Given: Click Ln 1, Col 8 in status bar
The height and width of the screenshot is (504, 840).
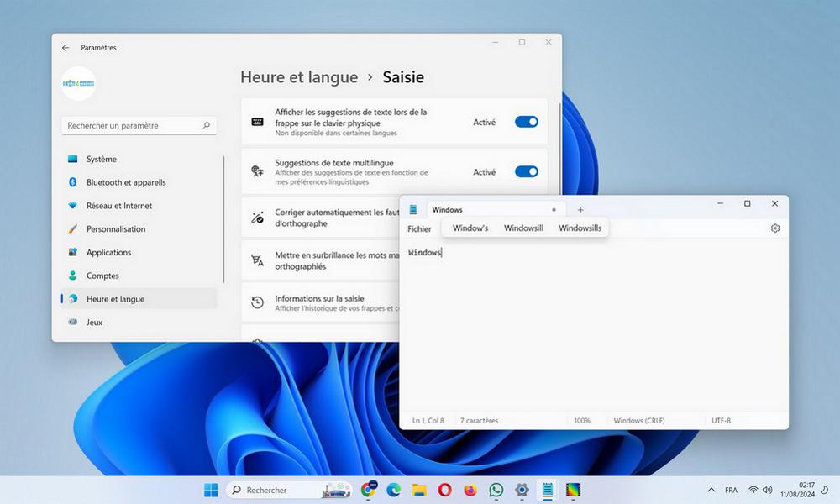Looking at the screenshot, I should (x=428, y=421).
